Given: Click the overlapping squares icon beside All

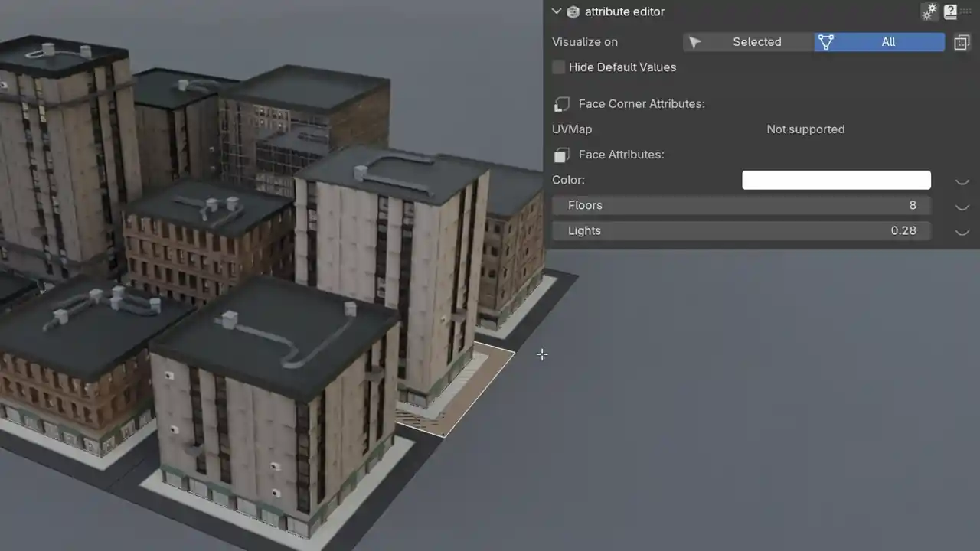Looking at the screenshot, I should click(962, 42).
